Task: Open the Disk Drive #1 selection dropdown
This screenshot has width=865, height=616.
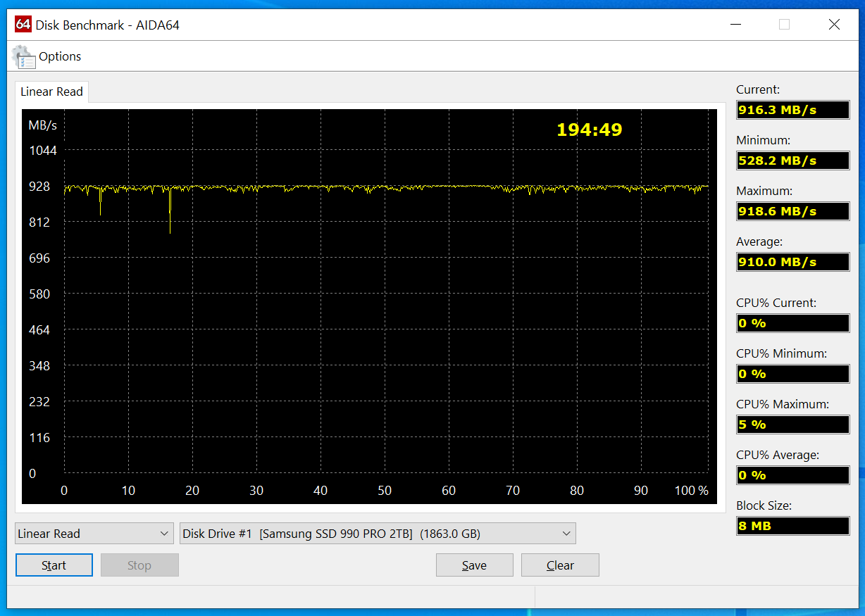Action: coord(378,534)
